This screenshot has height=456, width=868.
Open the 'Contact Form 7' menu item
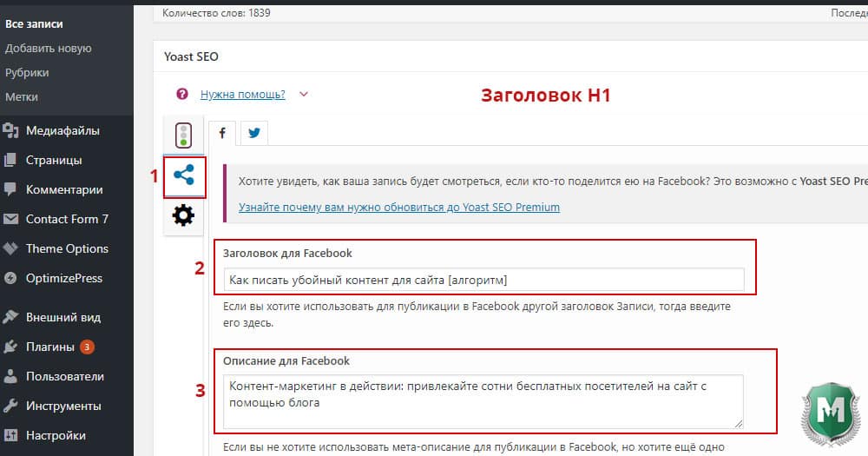67,220
